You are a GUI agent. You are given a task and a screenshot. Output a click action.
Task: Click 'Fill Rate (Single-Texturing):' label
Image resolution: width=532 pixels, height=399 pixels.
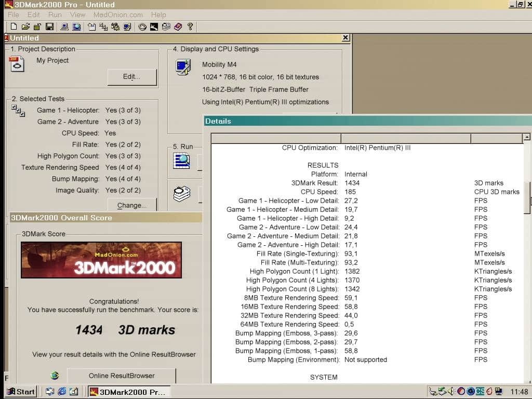(x=298, y=254)
